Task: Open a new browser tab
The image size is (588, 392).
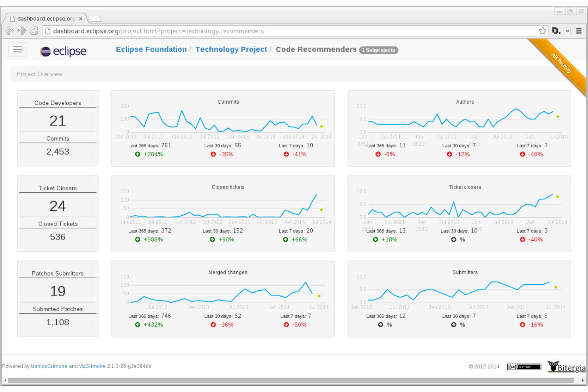Action: (95, 18)
